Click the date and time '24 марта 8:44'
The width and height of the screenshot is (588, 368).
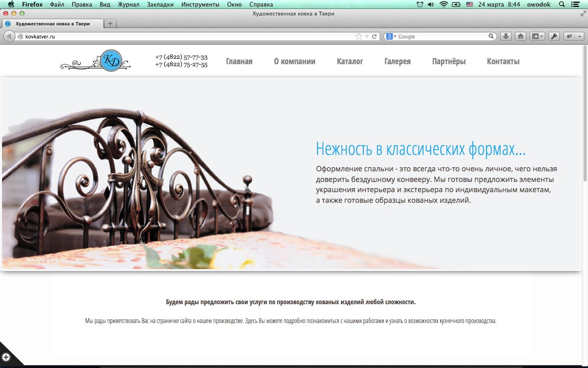click(499, 4)
